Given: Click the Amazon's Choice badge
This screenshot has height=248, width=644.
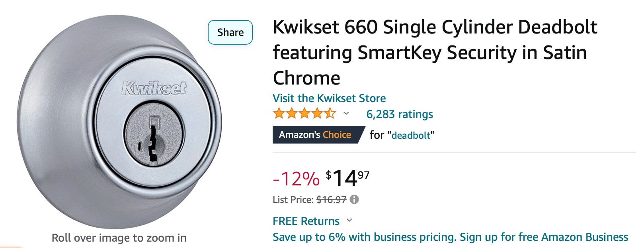Looking at the screenshot, I should [x=318, y=135].
